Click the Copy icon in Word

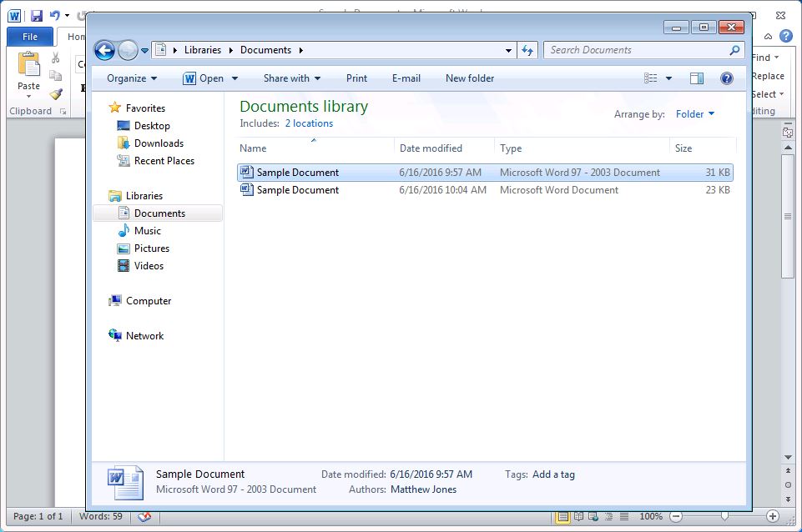click(x=55, y=76)
